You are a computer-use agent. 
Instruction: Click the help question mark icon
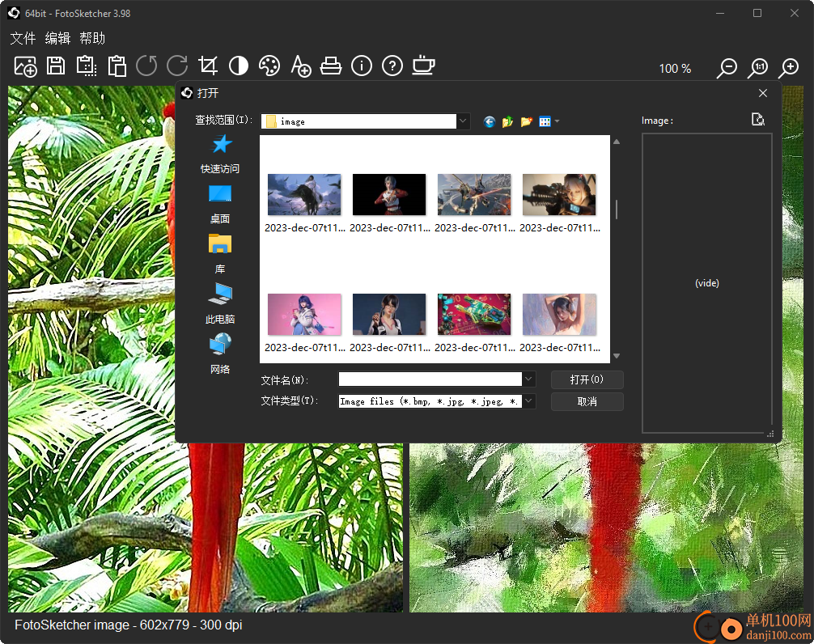392,66
